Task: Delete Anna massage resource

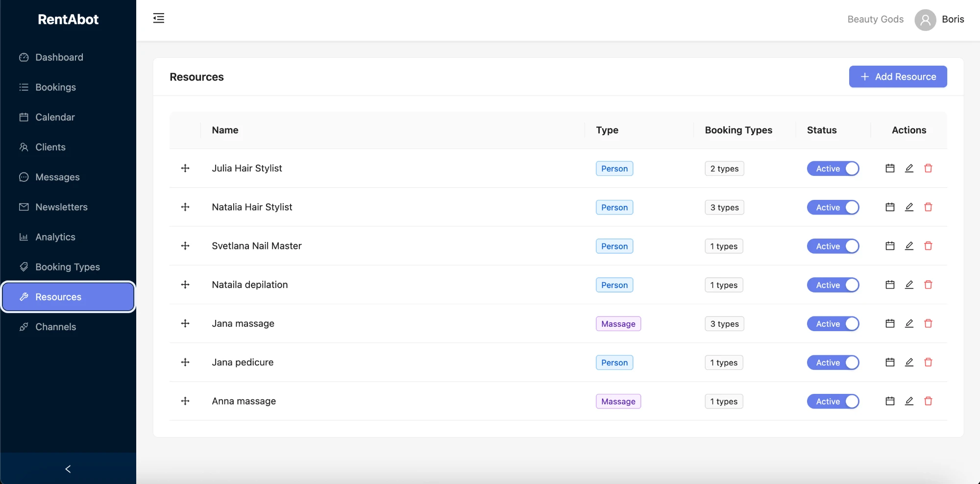Action: [x=928, y=401]
